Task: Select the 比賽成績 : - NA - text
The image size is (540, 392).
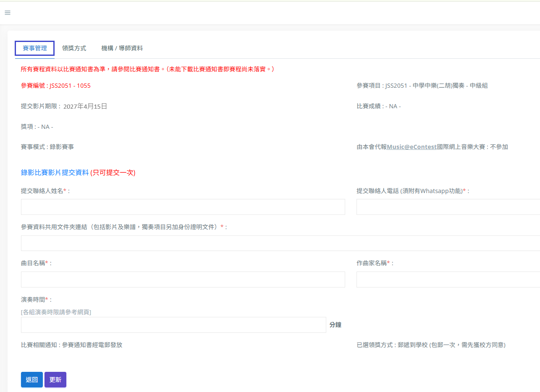Action: point(379,106)
